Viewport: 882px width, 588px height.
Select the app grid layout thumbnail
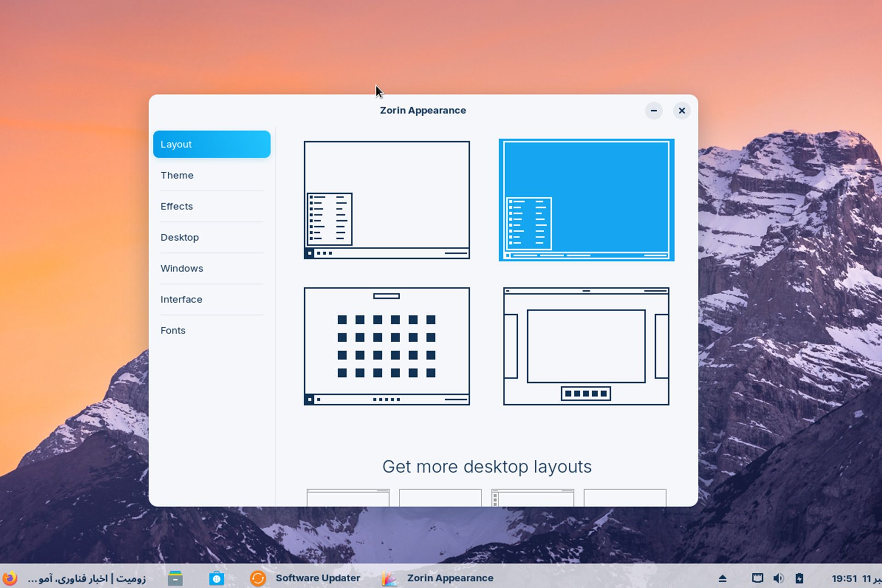pos(387,346)
